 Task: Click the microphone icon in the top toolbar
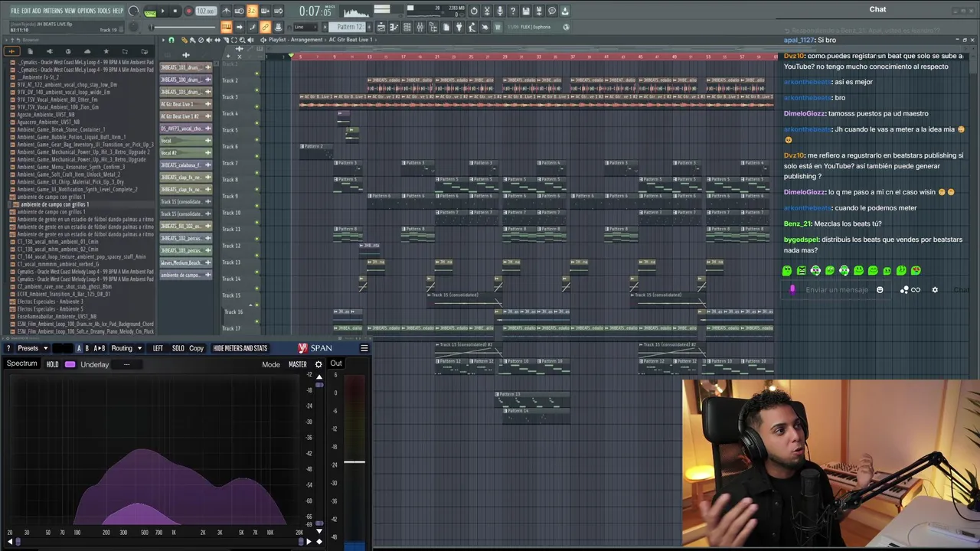pos(500,11)
